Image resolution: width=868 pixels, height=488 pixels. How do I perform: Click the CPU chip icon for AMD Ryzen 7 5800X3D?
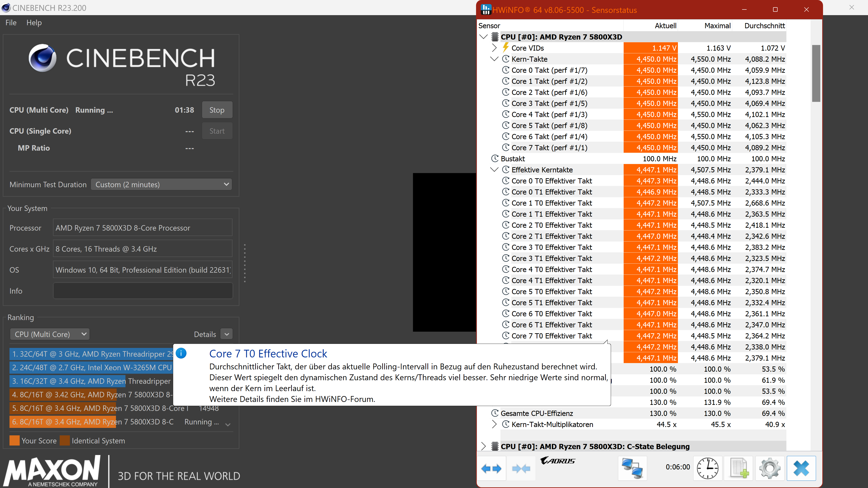(495, 37)
